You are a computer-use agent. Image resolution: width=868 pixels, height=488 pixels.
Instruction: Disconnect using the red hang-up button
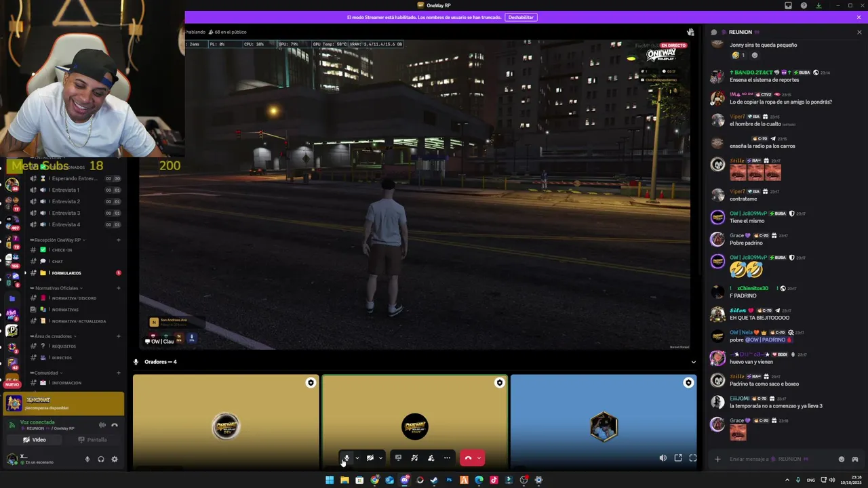[x=468, y=457]
